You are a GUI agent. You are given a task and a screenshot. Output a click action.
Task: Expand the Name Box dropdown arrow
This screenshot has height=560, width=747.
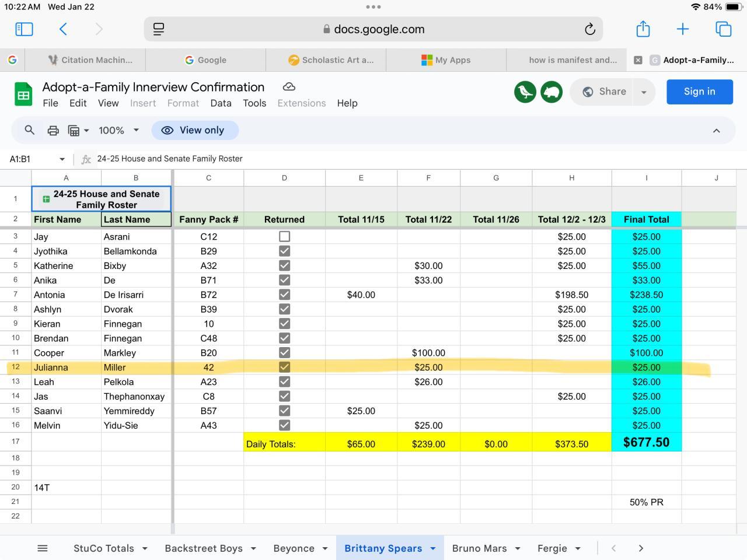click(x=62, y=159)
